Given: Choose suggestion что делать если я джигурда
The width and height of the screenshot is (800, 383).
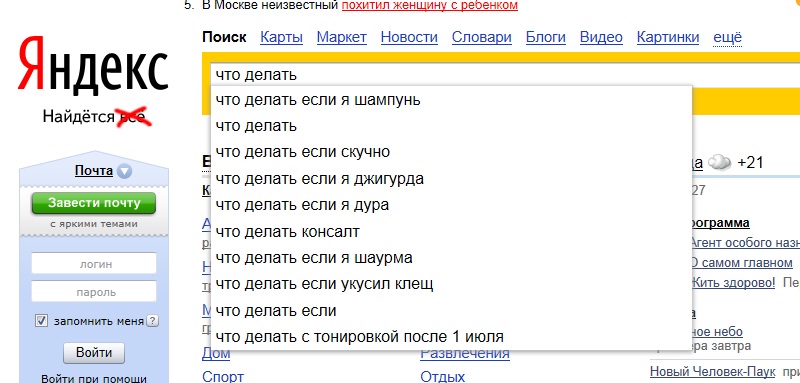Looking at the screenshot, I should point(451,178).
